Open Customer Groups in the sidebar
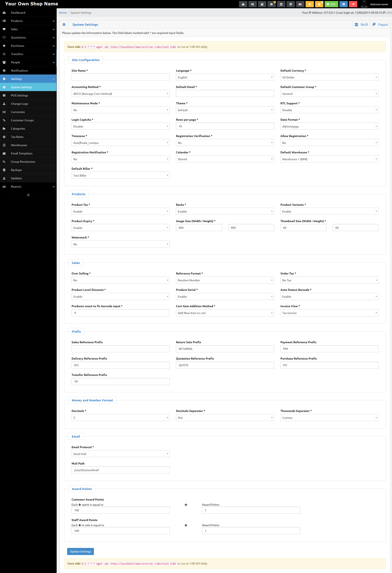This screenshot has width=392, height=573. point(28,120)
